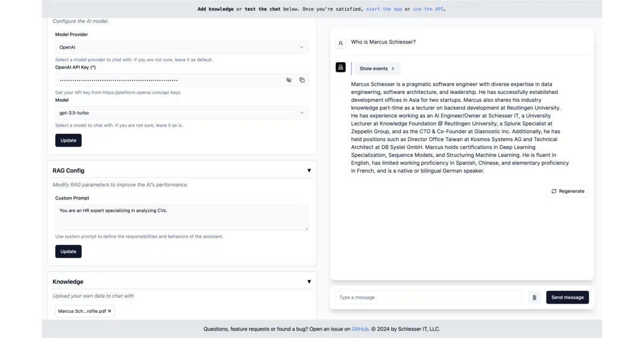Click the platform.openai.com api-keys hint text
The image size is (644, 338).
point(118,93)
